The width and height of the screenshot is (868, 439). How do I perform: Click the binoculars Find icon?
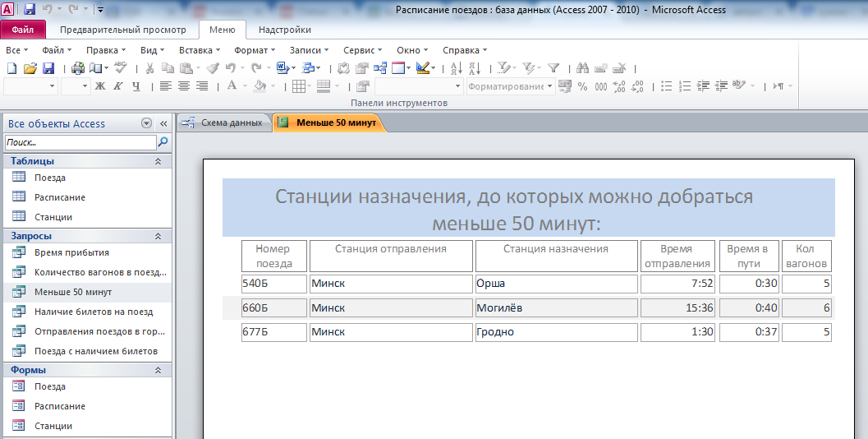(582, 68)
